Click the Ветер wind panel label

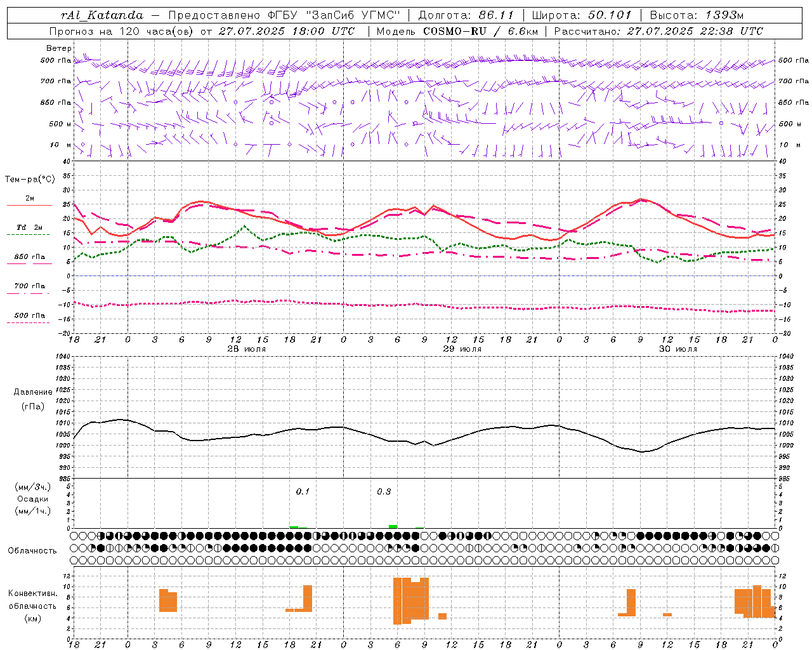[59, 48]
